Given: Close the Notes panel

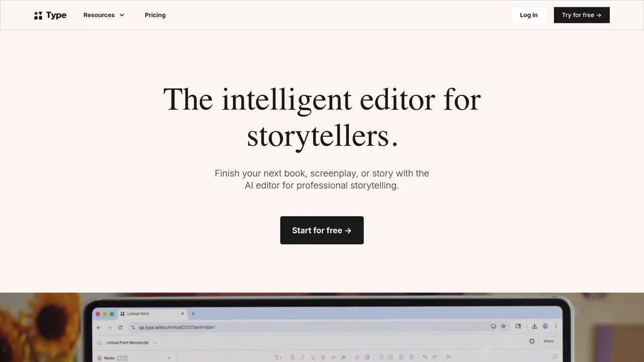Looking at the screenshot, I should 169,358.
